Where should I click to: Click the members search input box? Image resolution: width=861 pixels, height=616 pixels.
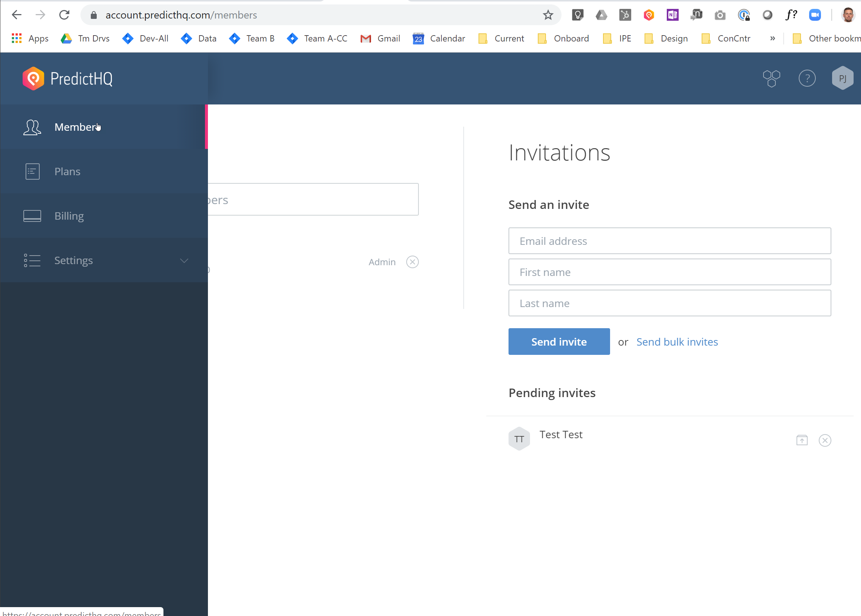pos(313,200)
